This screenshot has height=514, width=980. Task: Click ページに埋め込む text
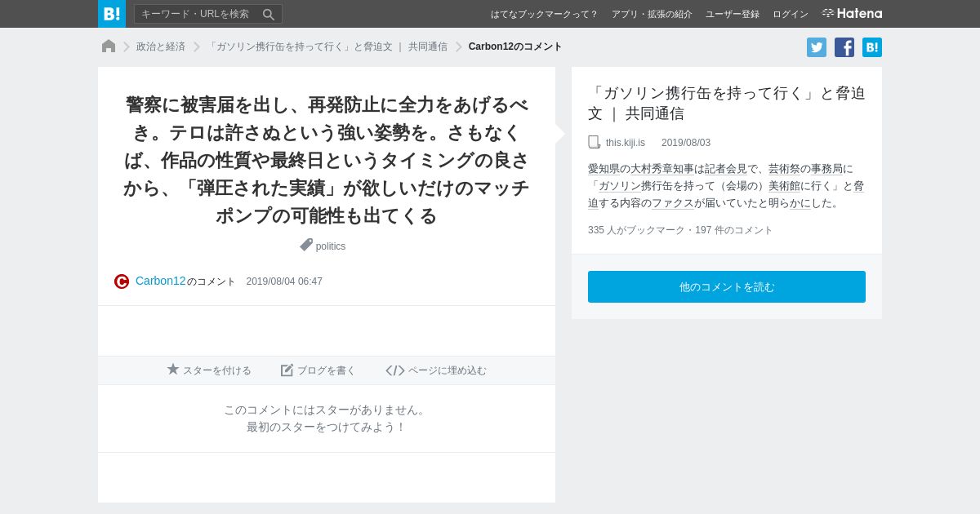(x=448, y=370)
